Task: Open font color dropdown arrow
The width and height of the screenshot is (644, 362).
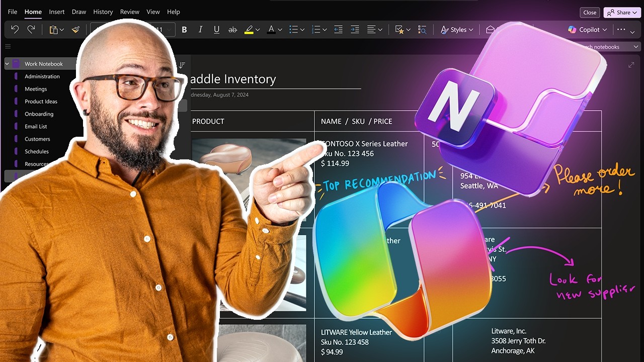Action: point(280,30)
